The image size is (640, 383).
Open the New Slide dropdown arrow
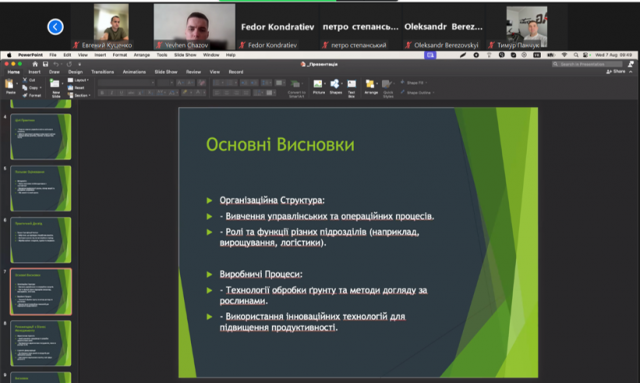[x=62, y=84]
